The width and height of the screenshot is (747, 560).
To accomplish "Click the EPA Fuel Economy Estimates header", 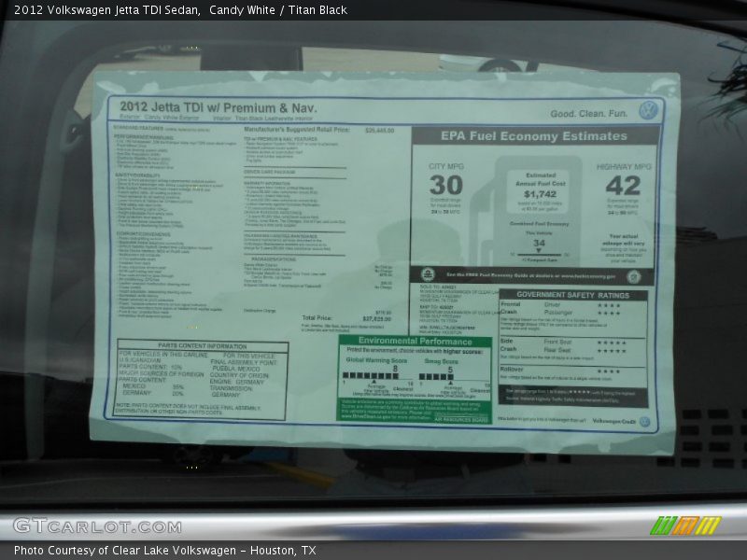I will [534, 136].
